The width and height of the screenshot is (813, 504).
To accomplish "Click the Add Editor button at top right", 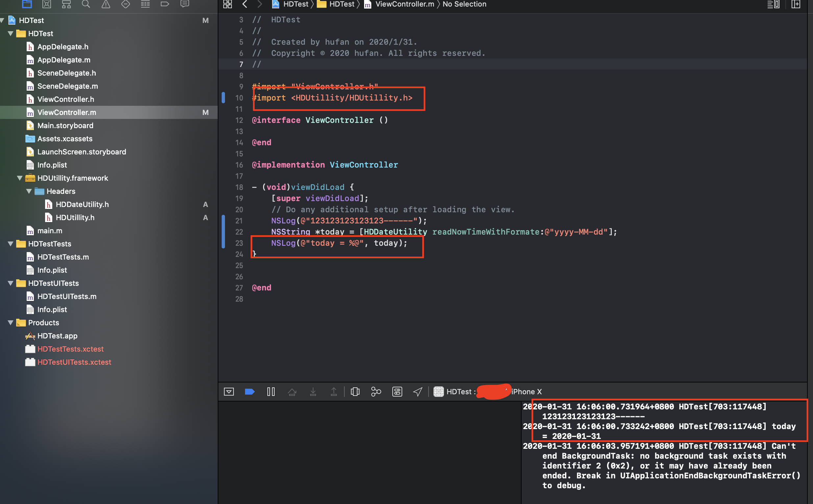I will pyautogui.click(x=796, y=4).
